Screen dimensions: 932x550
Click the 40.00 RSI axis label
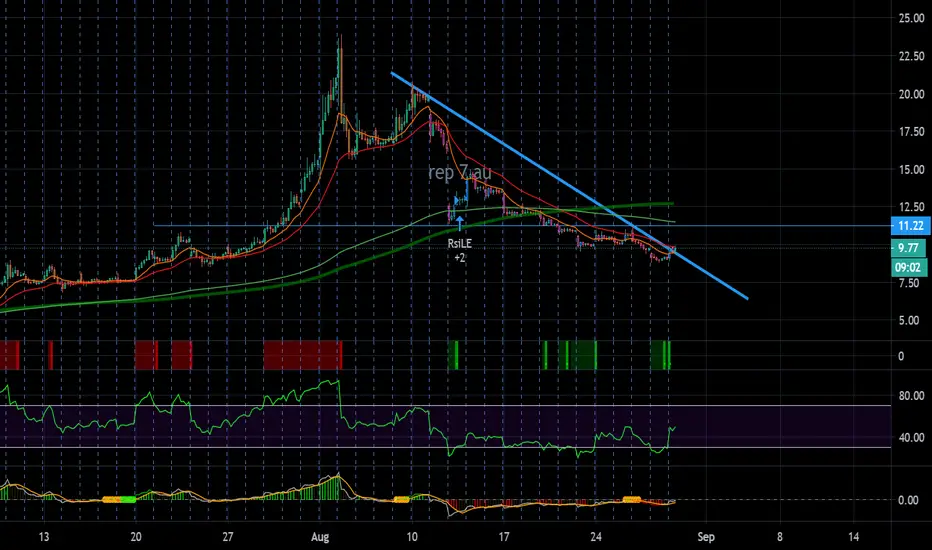coord(911,438)
